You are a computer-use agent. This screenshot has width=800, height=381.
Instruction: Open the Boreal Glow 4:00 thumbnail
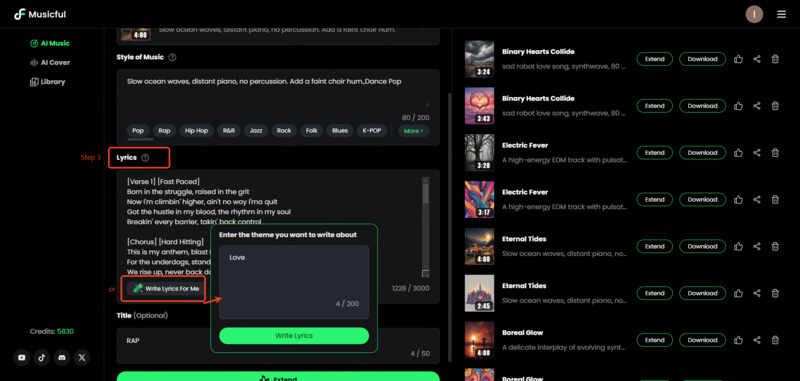coord(479,340)
